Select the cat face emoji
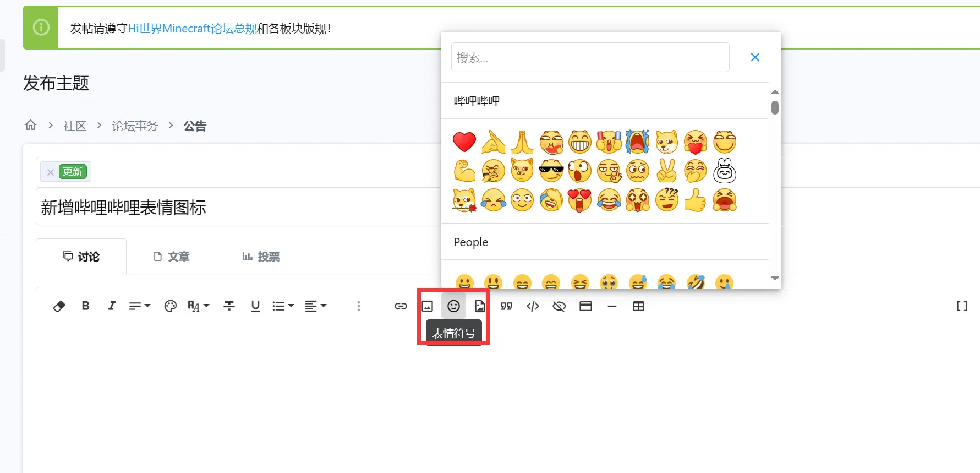This screenshot has height=473, width=980. click(522, 171)
